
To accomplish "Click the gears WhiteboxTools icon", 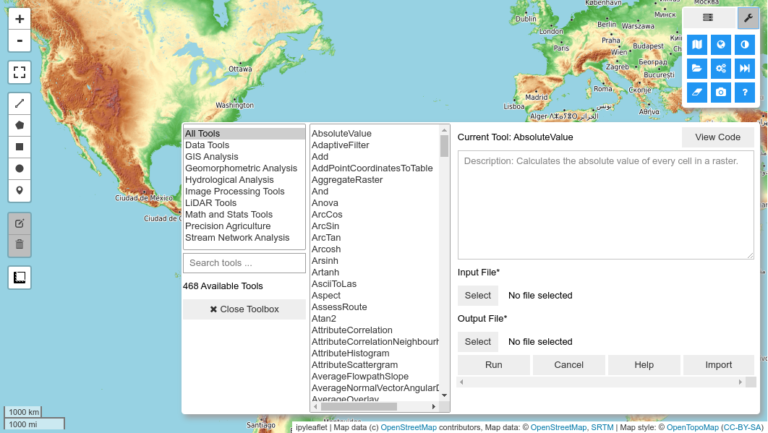I will [720, 69].
